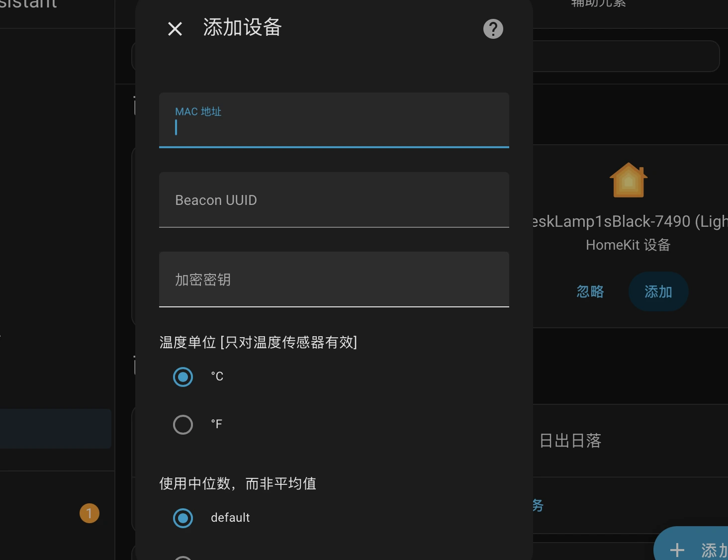Click the search bar in the background

coord(627,56)
